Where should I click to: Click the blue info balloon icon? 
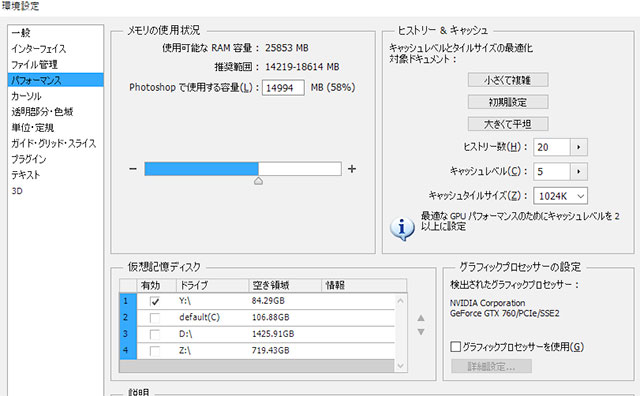402,228
